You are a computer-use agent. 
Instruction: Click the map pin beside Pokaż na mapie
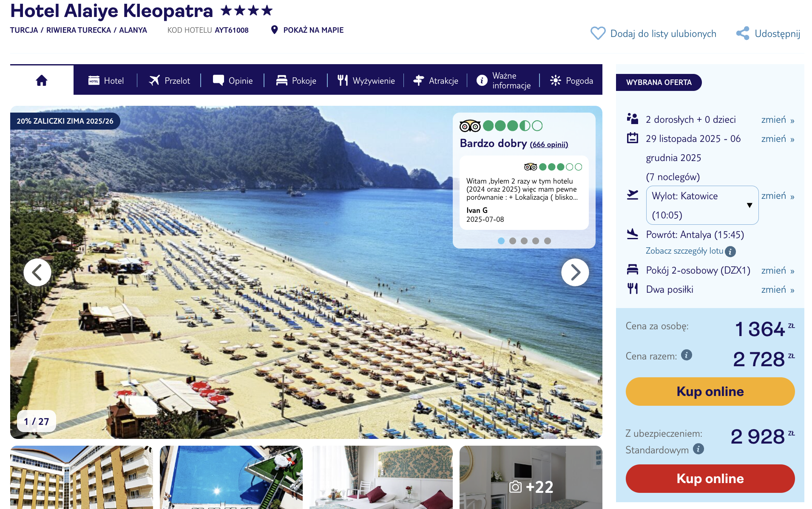click(275, 30)
